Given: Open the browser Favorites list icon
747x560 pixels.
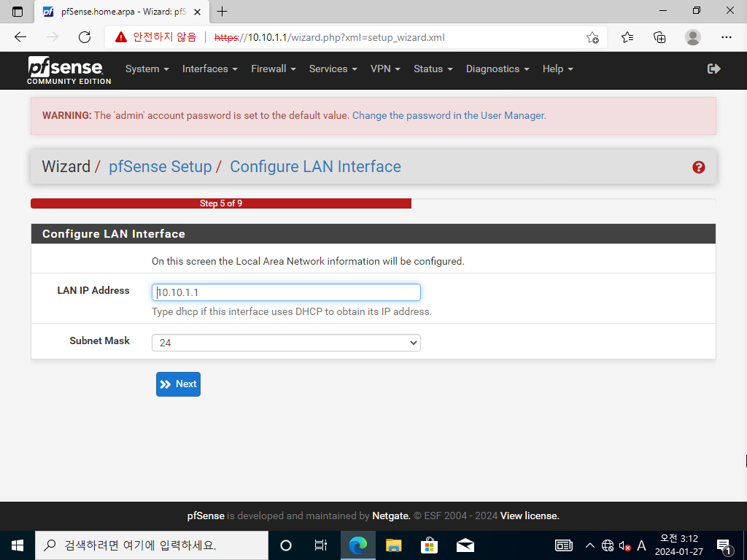Looking at the screenshot, I should click(627, 37).
